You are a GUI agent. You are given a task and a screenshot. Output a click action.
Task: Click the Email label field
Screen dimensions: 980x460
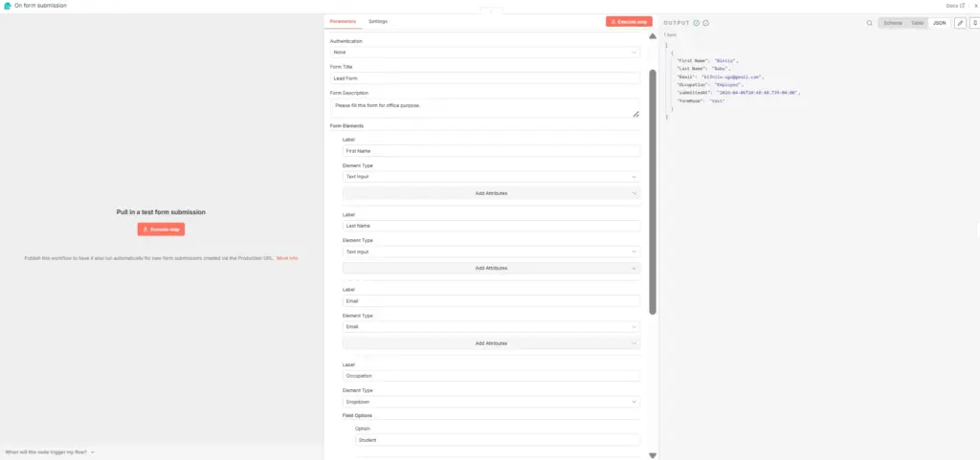click(491, 301)
